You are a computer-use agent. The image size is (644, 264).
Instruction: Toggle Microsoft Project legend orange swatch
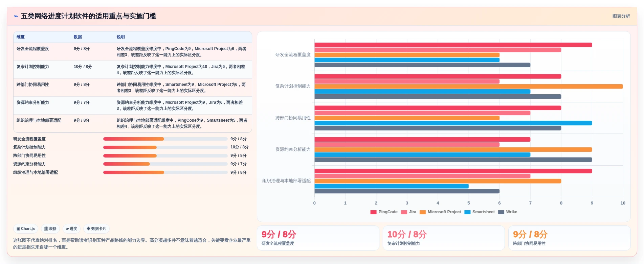coord(423,212)
